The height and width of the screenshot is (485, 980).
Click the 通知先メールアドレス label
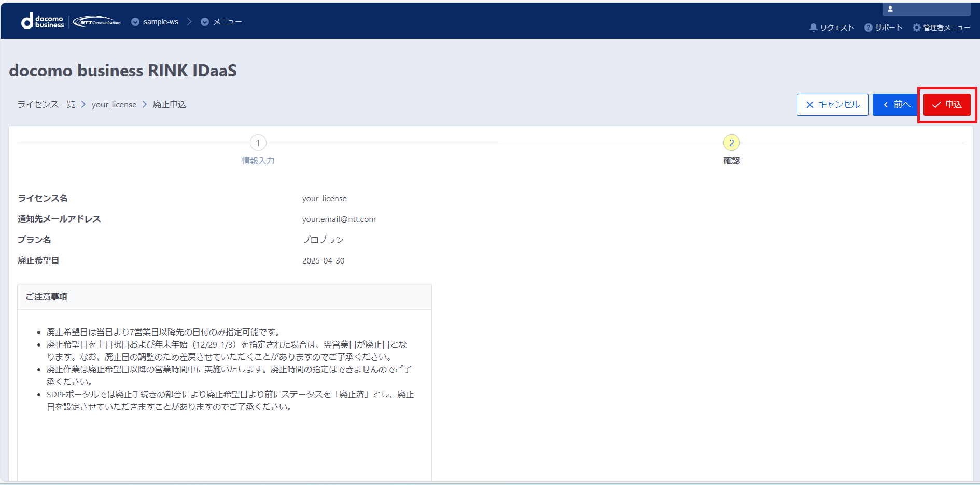tap(59, 219)
